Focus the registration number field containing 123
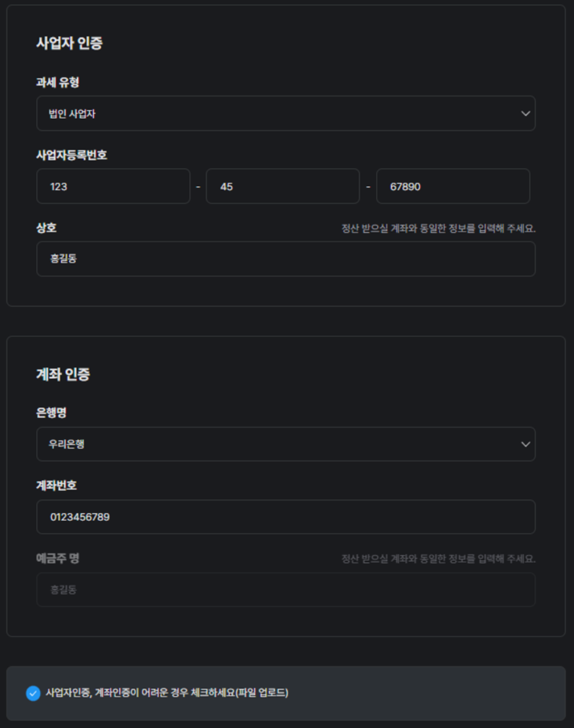 [113, 186]
